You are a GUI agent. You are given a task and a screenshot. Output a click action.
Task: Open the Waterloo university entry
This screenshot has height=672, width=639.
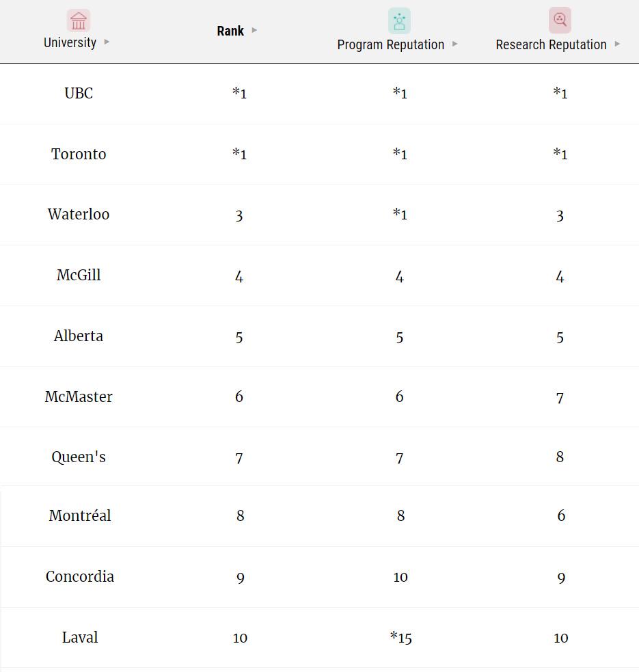pos(79,214)
